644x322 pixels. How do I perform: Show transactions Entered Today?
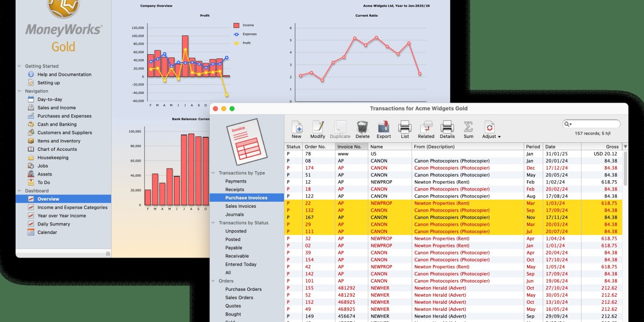pos(241,265)
